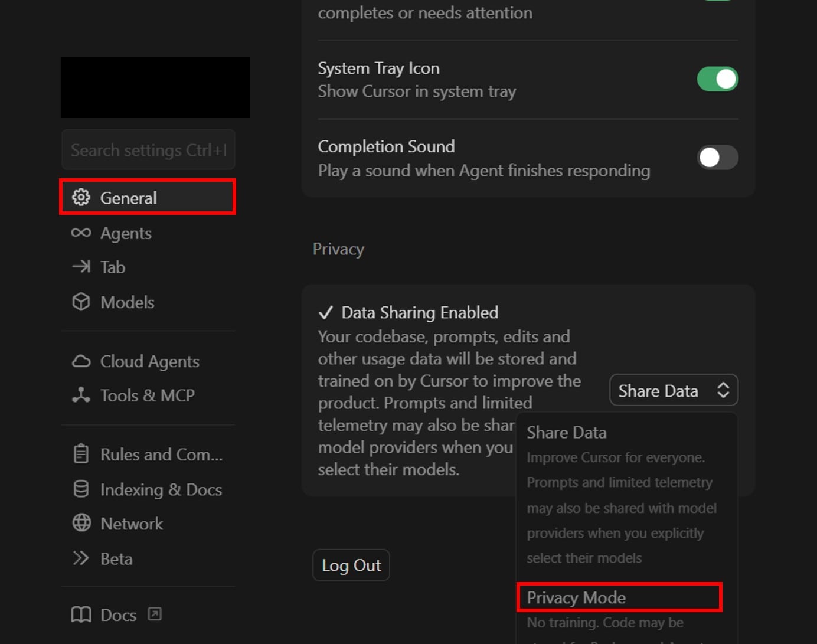
Task: Click the Beta double-chevron icon
Action: click(81, 558)
